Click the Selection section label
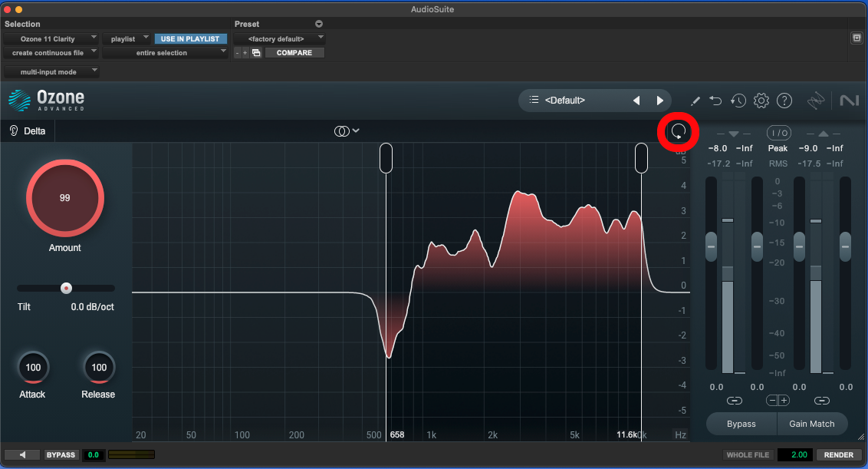The height and width of the screenshot is (469, 868). [x=22, y=24]
